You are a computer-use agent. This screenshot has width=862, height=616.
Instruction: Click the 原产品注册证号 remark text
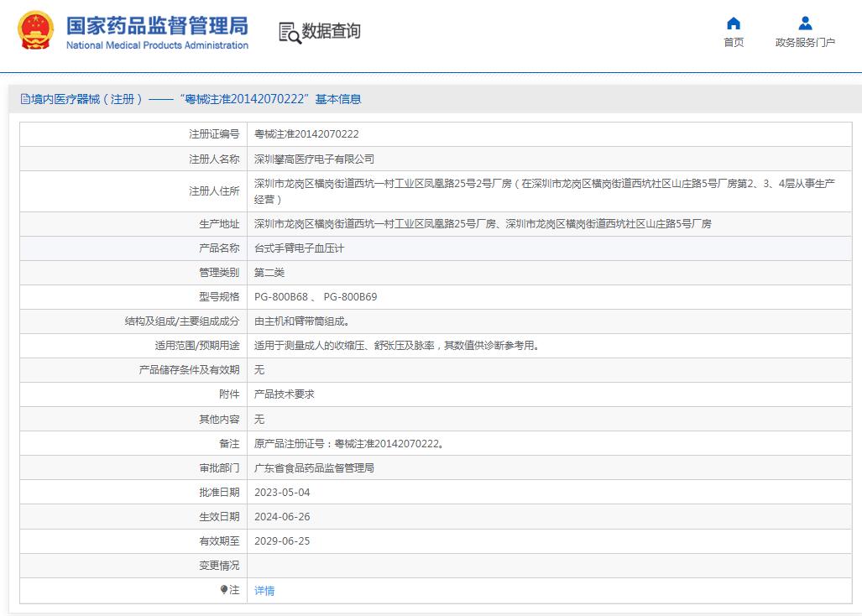tap(349, 443)
